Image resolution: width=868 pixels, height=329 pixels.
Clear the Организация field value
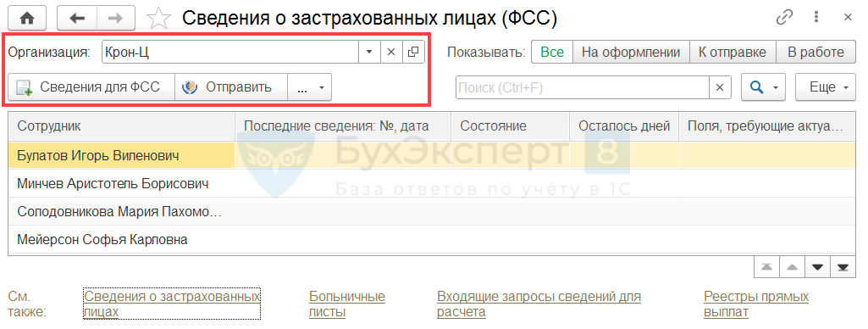pyautogui.click(x=391, y=52)
